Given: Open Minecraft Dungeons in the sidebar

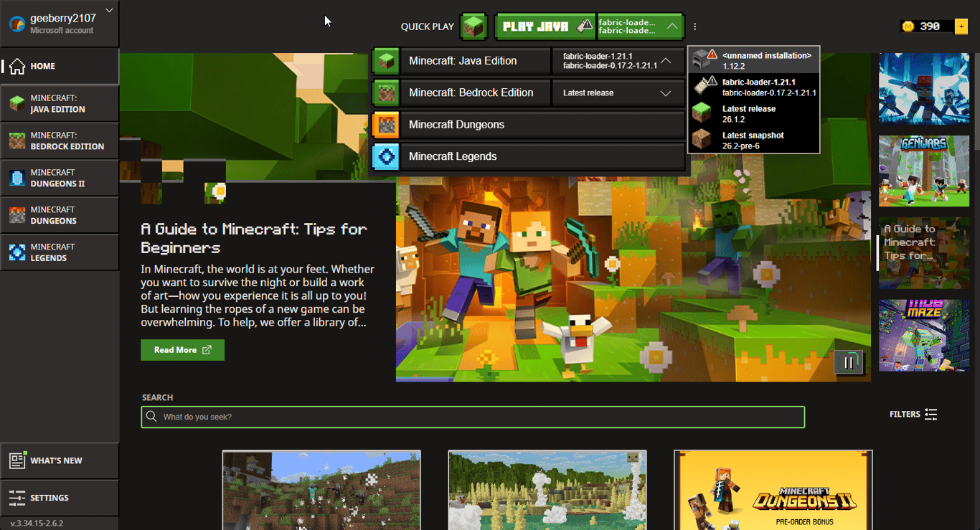Looking at the screenshot, I should pyautogui.click(x=60, y=215).
